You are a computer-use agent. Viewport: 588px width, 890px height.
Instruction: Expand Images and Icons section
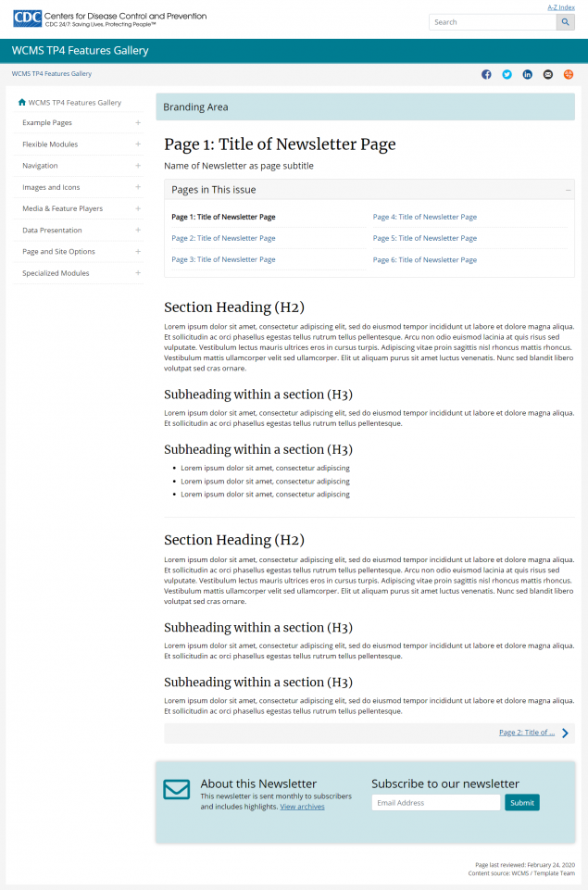(138, 187)
